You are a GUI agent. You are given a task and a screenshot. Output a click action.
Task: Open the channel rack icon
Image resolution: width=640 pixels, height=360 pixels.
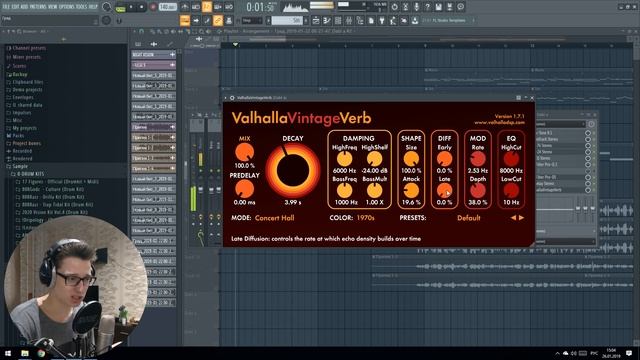338,20
